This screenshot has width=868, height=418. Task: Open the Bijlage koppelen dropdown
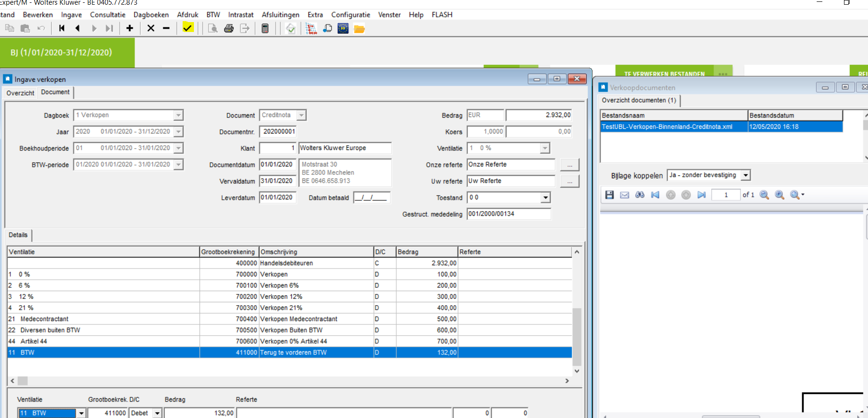point(745,175)
